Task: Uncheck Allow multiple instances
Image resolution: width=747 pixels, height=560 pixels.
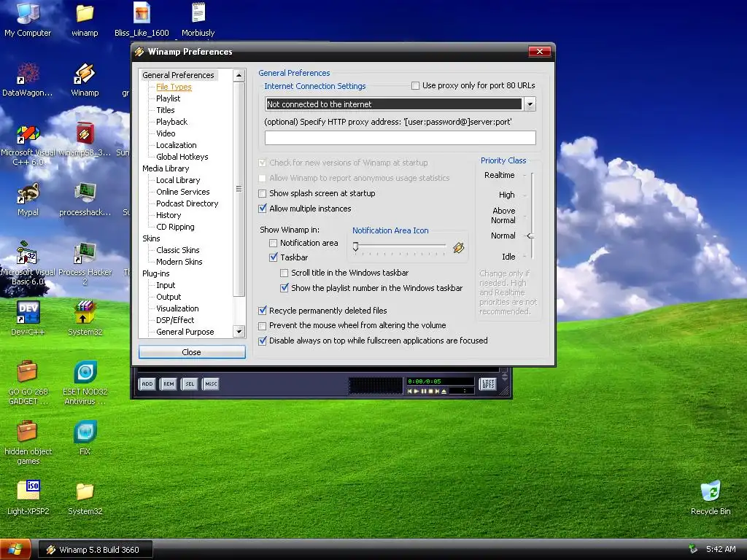Action: tap(262, 209)
